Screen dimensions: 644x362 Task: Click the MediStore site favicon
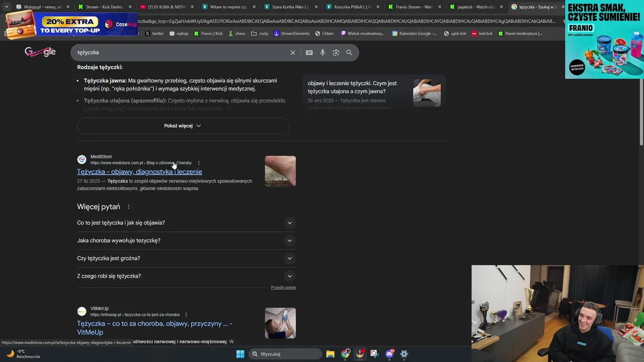click(82, 159)
